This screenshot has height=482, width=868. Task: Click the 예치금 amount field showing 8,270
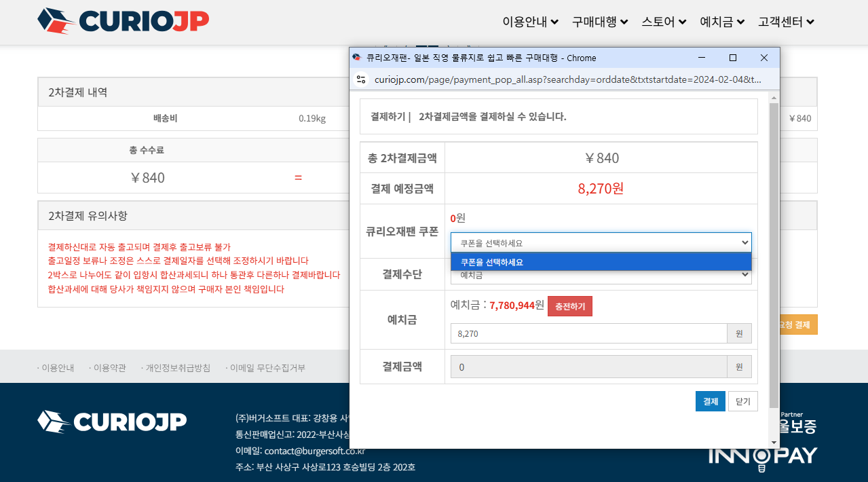click(588, 333)
